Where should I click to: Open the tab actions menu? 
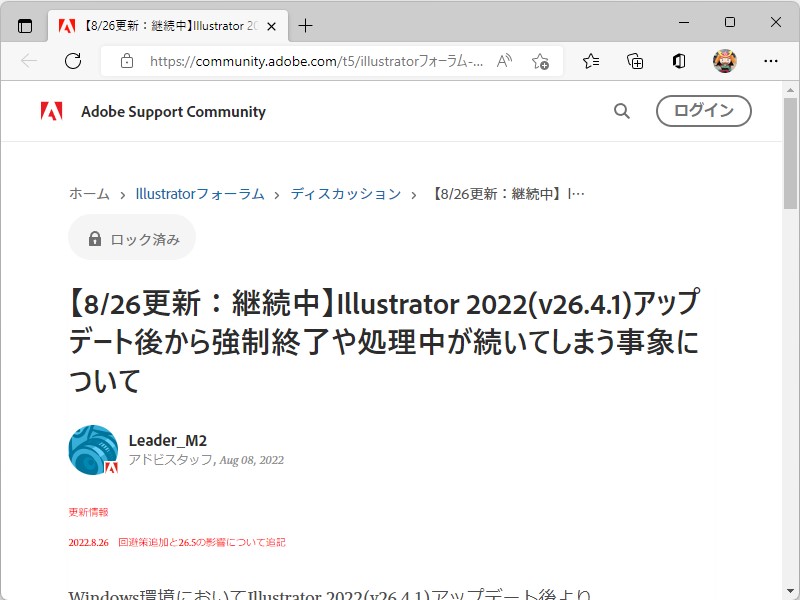[x=24, y=26]
